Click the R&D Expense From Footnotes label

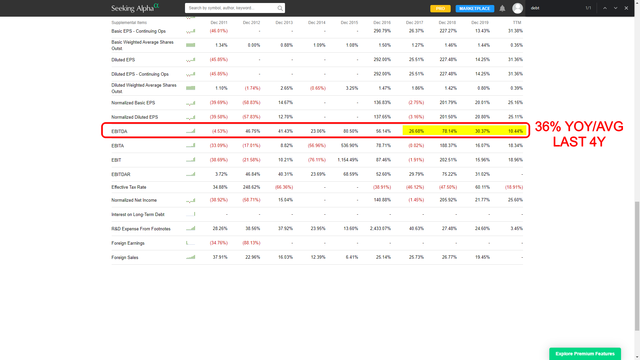(x=141, y=229)
